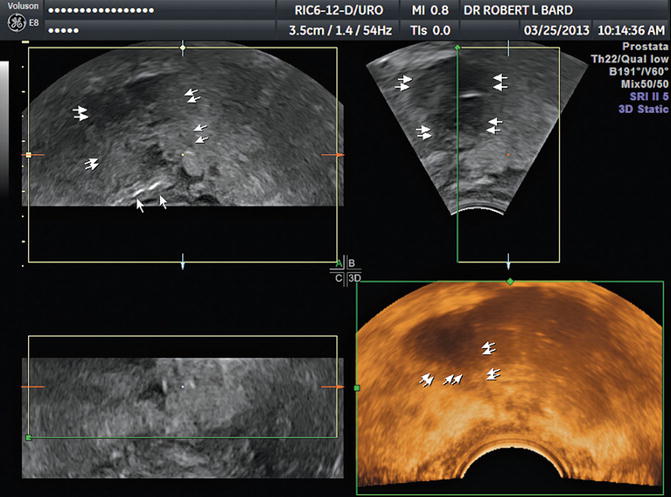The width and height of the screenshot is (671, 497).
Task: Click the operator name DR ROBERT L BARD
Action: [x=518, y=11]
